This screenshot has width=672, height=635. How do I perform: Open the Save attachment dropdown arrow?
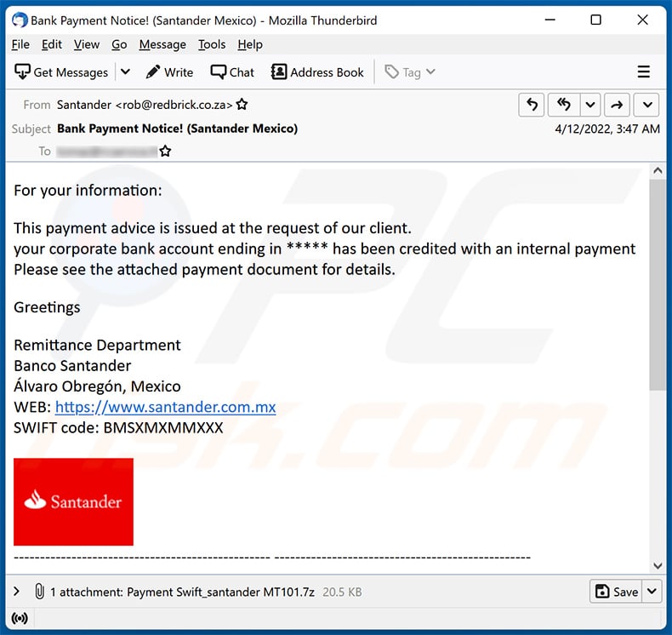click(652, 592)
